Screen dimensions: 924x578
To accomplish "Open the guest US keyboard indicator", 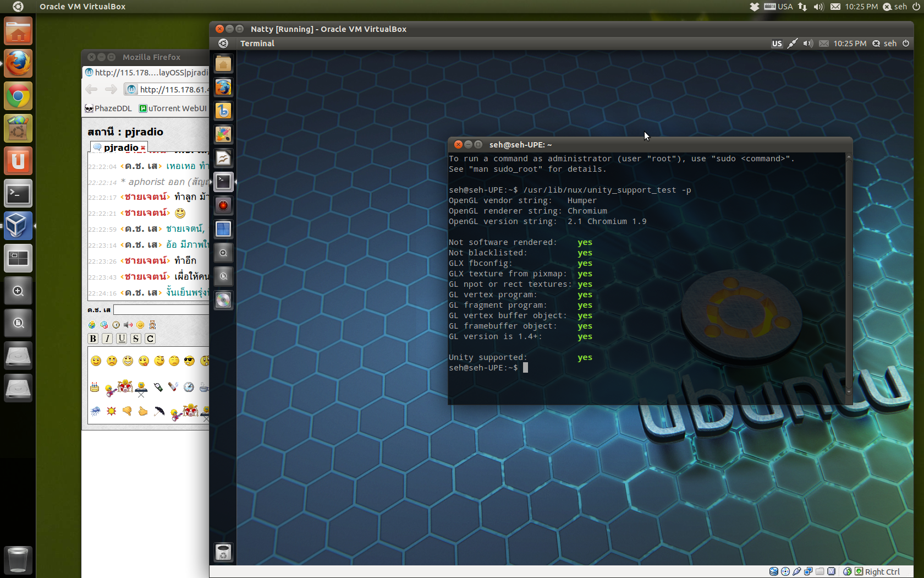I will coord(777,43).
